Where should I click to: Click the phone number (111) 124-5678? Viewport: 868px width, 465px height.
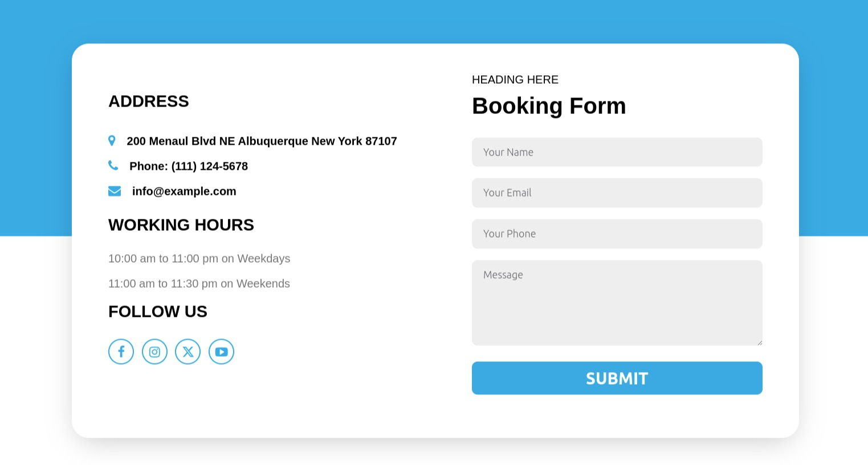[209, 166]
